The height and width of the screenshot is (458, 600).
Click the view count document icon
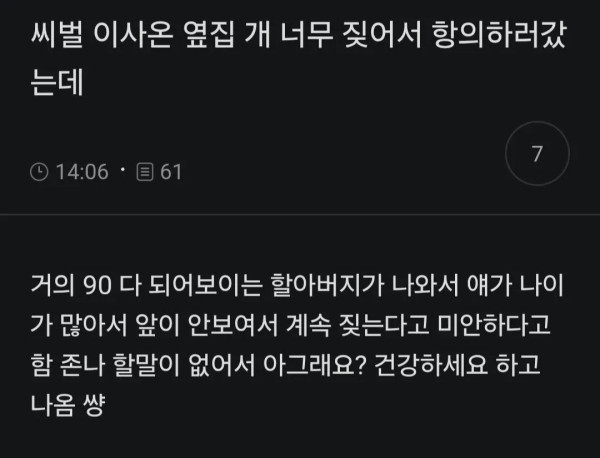pyautogui.click(x=145, y=172)
